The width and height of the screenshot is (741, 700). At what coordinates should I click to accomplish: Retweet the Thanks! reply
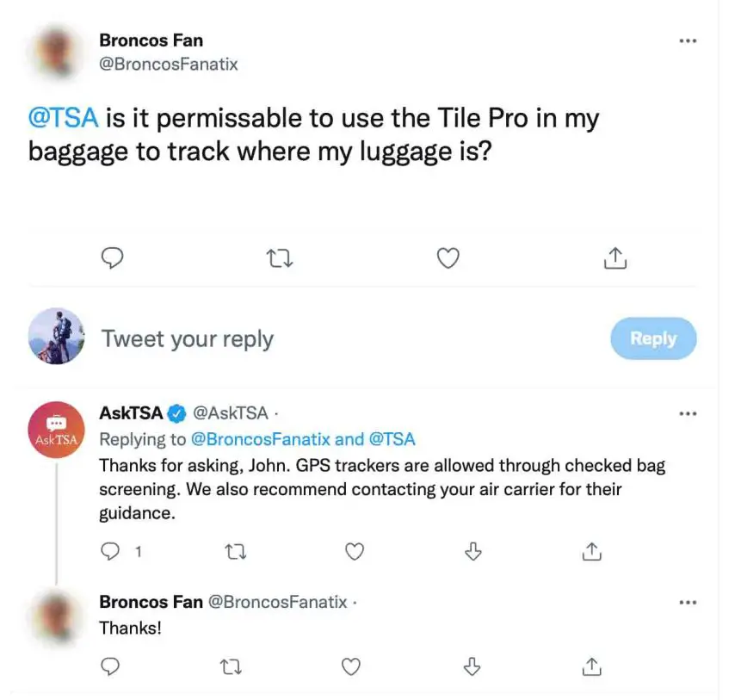[x=232, y=666]
